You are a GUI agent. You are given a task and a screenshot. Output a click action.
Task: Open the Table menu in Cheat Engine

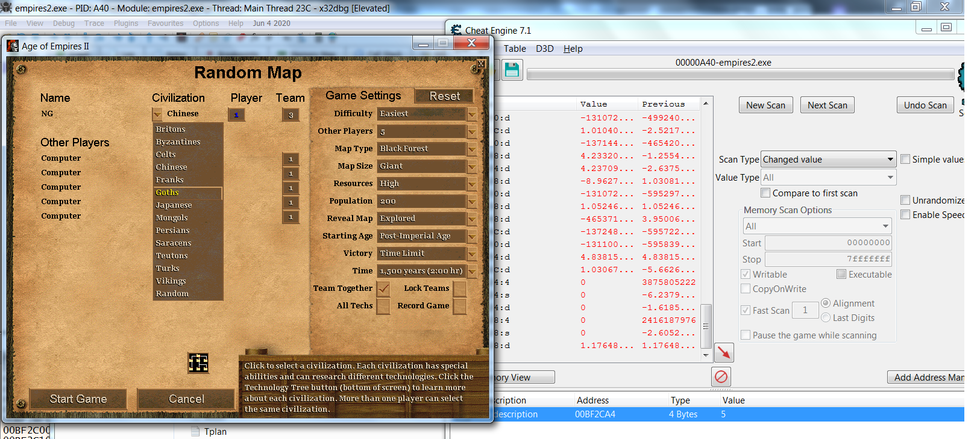(x=515, y=49)
